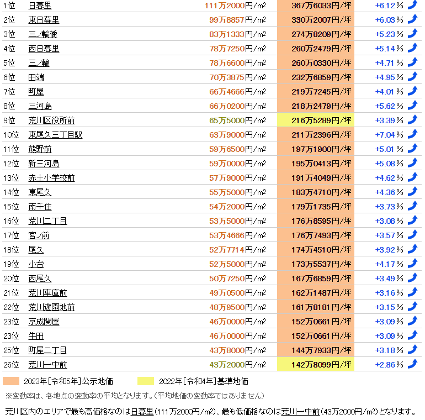Open the 日暮里 link in the ranking table

[40, 5]
